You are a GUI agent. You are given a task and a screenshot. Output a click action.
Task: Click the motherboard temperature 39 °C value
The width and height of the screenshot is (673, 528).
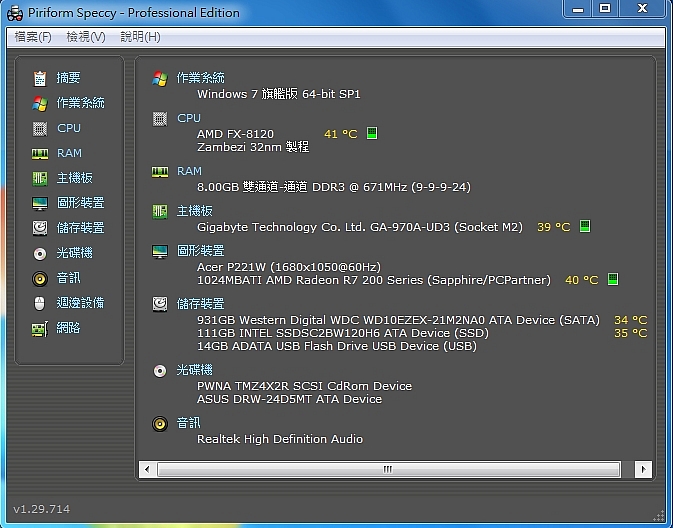point(554,227)
